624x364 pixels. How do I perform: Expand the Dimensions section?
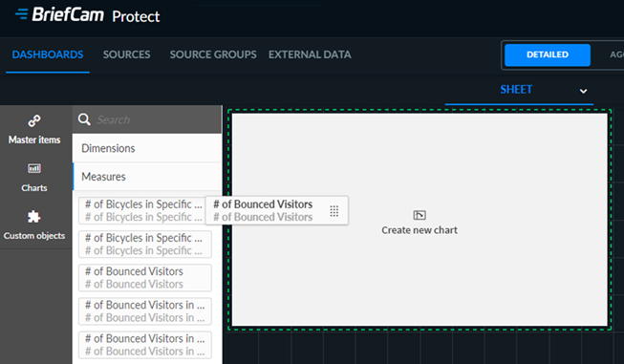[147, 148]
